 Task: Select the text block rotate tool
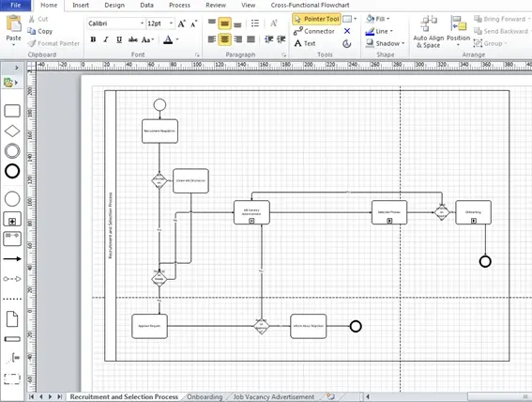coord(347,43)
